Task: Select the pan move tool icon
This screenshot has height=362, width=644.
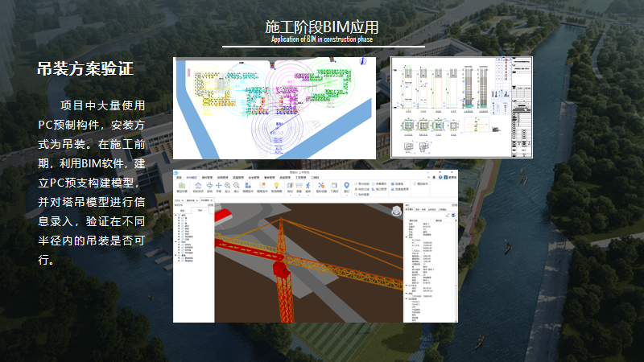Action: pyautogui.click(x=219, y=185)
